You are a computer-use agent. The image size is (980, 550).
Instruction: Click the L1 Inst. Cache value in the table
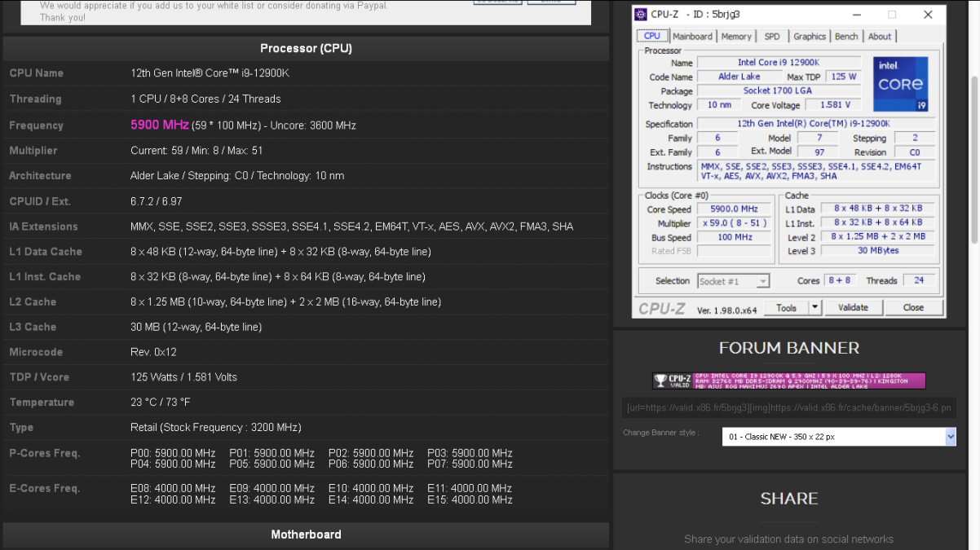(278, 277)
